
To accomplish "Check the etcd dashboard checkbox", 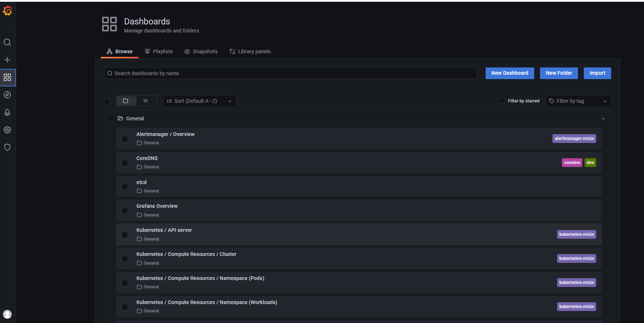I will coord(125,187).
